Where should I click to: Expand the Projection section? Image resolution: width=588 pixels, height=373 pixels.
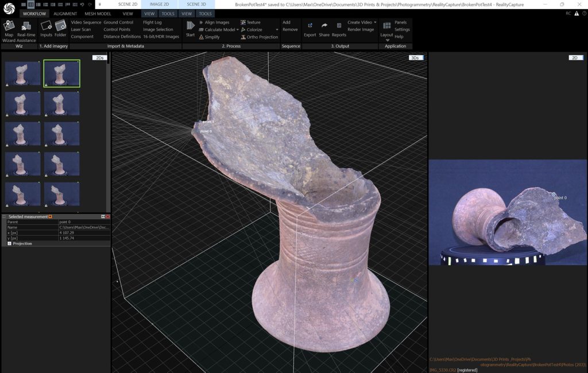(x=10, y=244)
